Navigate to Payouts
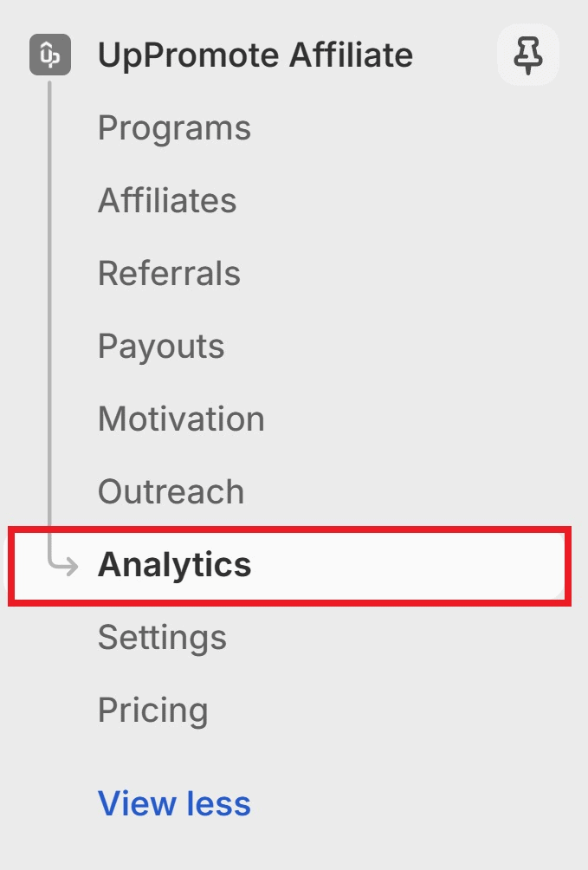Image resolution: width=588 pixels, height=870 pixels. click(161, 347)
